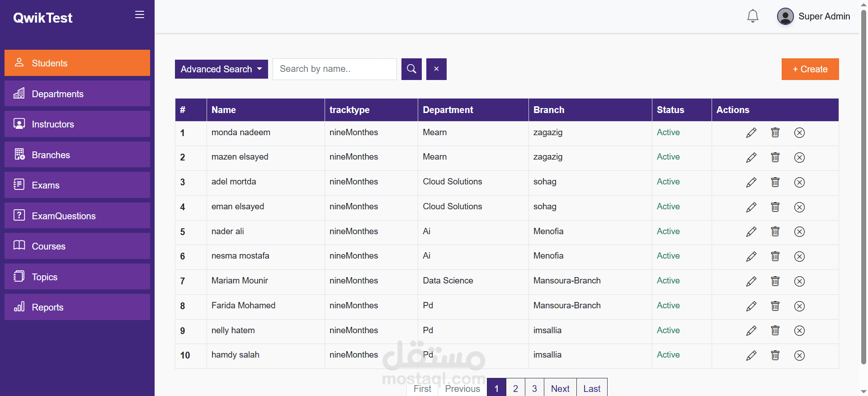Open Reports in sidebar

pos(77,307)
